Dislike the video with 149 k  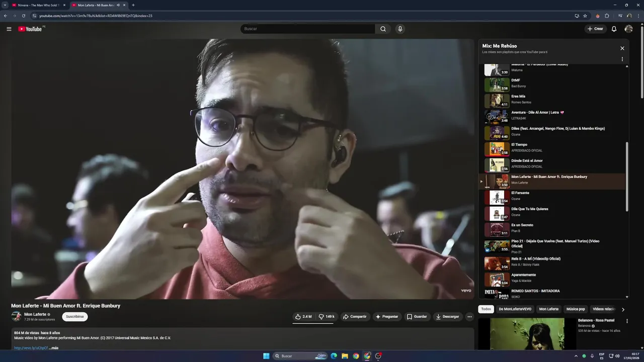tap(327, 317)
